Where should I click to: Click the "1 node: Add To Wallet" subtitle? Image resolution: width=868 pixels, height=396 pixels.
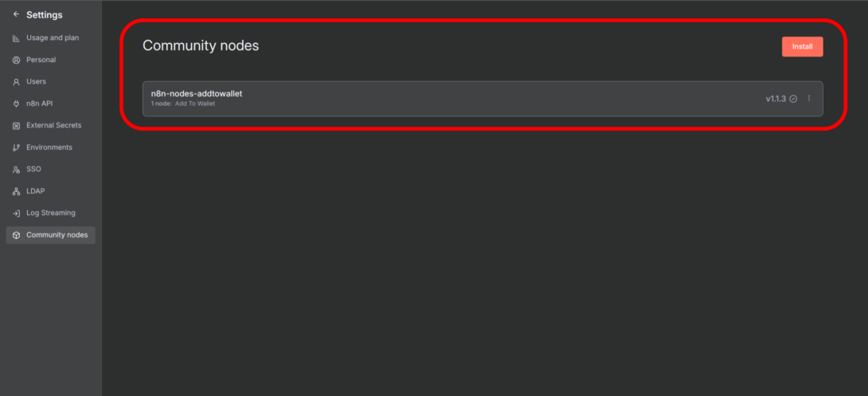[183, 104]
